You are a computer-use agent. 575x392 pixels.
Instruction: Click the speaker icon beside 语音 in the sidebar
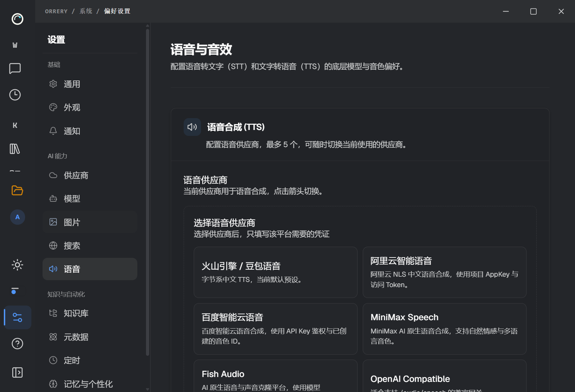coord(53,269)
